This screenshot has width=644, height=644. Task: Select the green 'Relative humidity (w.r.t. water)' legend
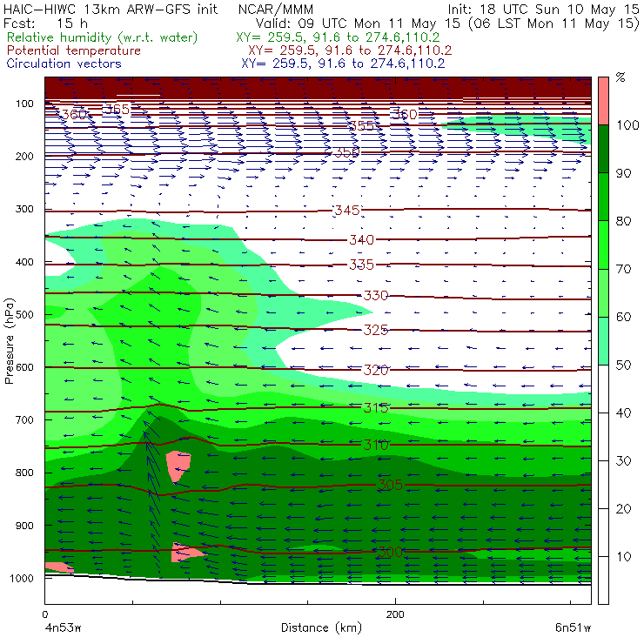pos(103,37)
